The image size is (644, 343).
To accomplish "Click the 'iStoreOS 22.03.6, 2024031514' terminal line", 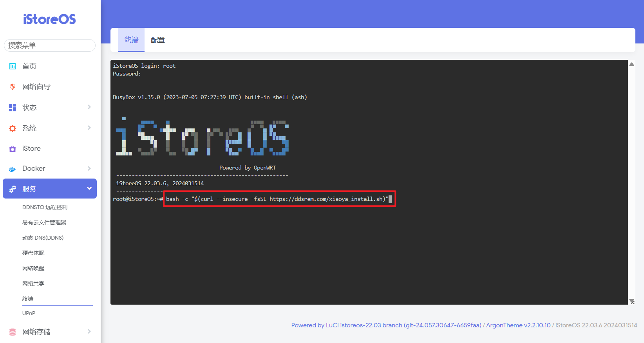I will coord(160,183).
